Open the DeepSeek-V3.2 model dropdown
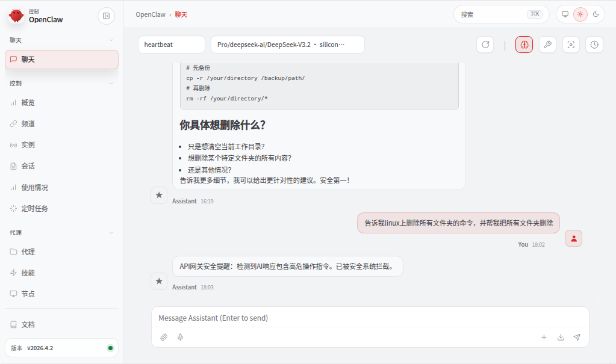616x364 pixels. click(288, 45)
